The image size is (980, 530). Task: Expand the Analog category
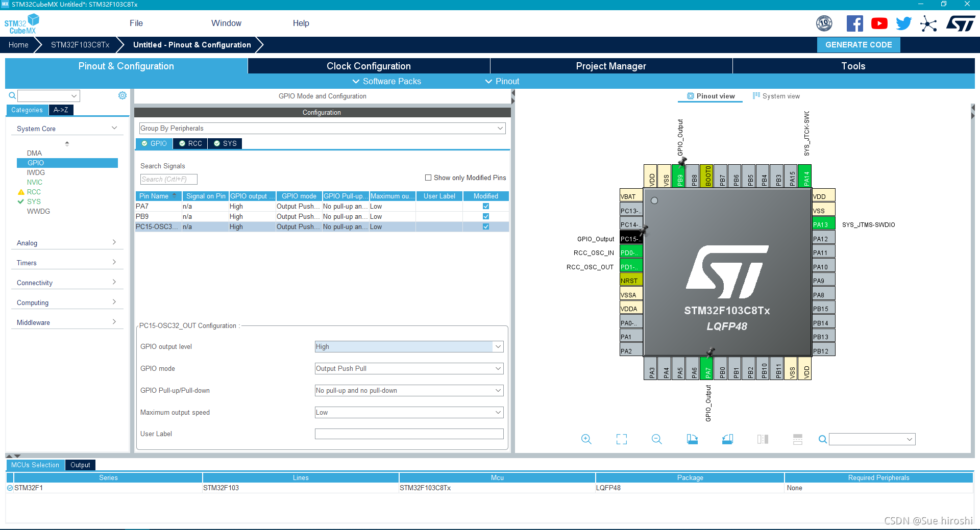(67, 243)
